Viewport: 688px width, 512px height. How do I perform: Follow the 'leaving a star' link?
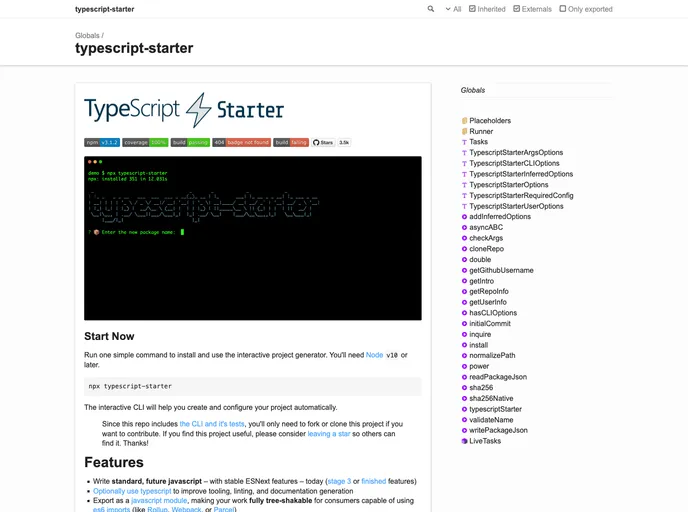click(329, 434)
